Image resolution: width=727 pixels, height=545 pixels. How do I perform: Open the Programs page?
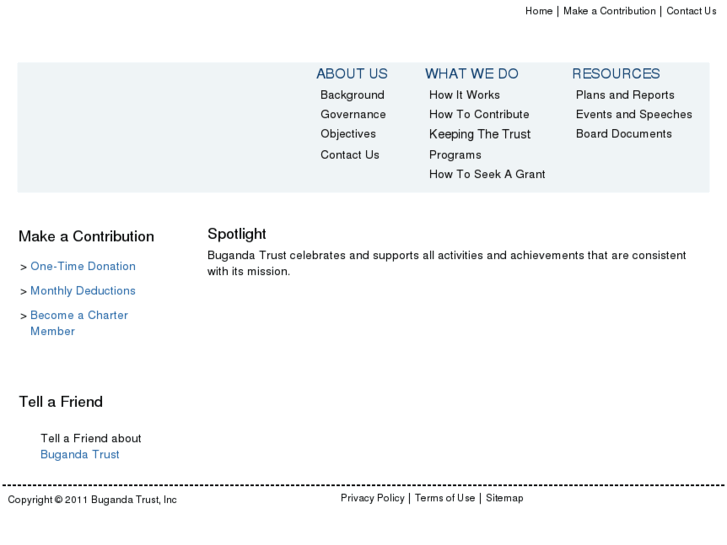click(455, 155)
